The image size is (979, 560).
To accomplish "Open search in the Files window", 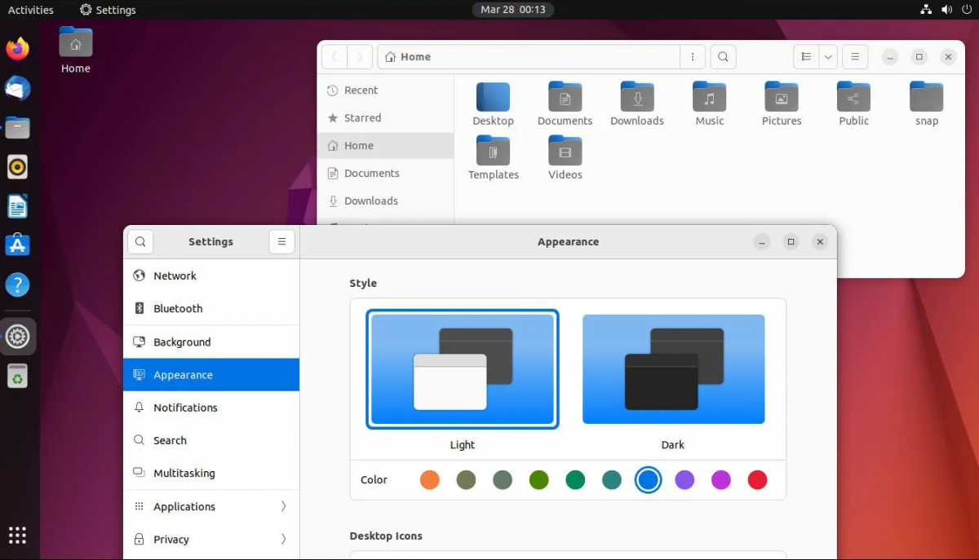I will (723, 57).
